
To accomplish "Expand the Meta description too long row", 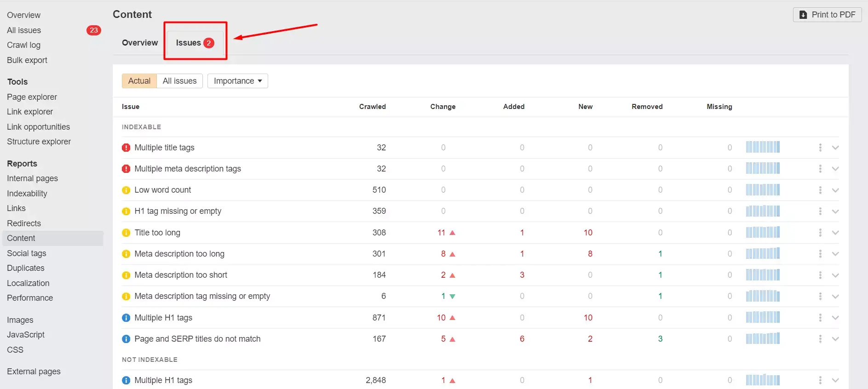I will pyautogui.click(x=835, y=254).
